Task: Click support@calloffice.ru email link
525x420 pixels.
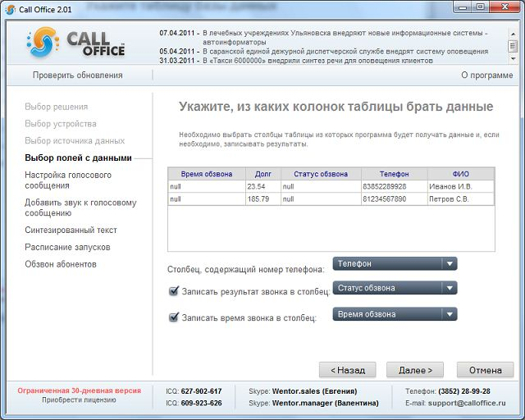Action: pos(467,403)
